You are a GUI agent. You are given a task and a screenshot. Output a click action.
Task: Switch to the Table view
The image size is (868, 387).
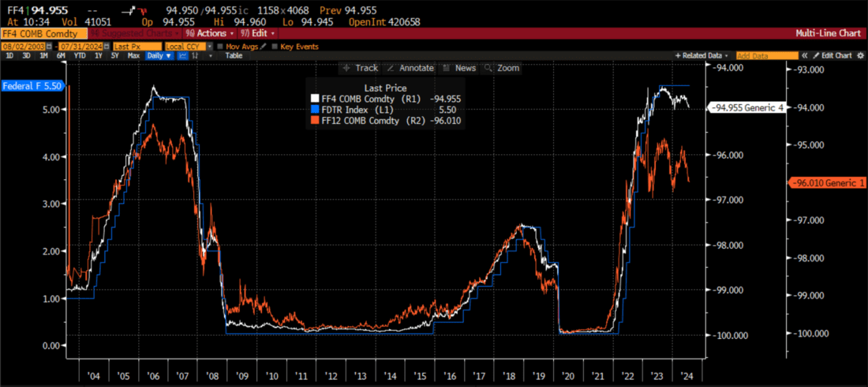(234, 56)
